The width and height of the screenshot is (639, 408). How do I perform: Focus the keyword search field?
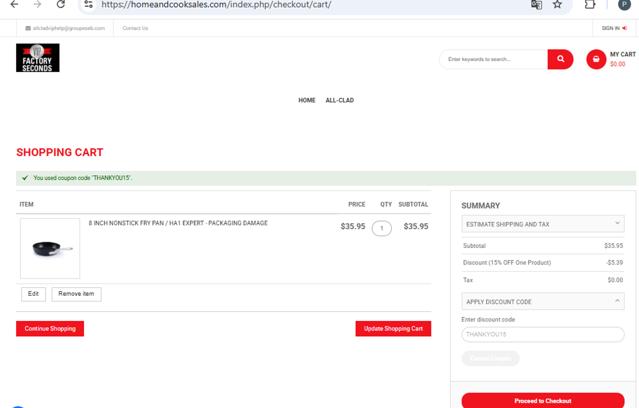click(x=494, y=60)
